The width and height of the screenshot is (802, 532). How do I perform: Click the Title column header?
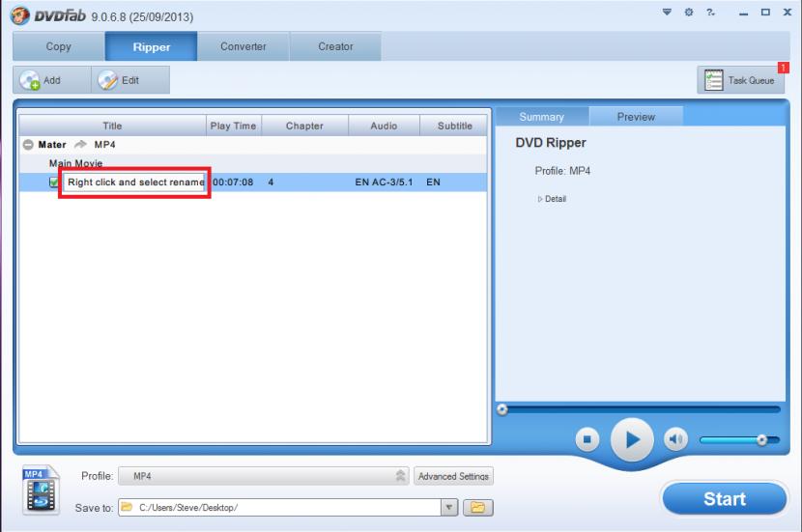click(112, 126)
